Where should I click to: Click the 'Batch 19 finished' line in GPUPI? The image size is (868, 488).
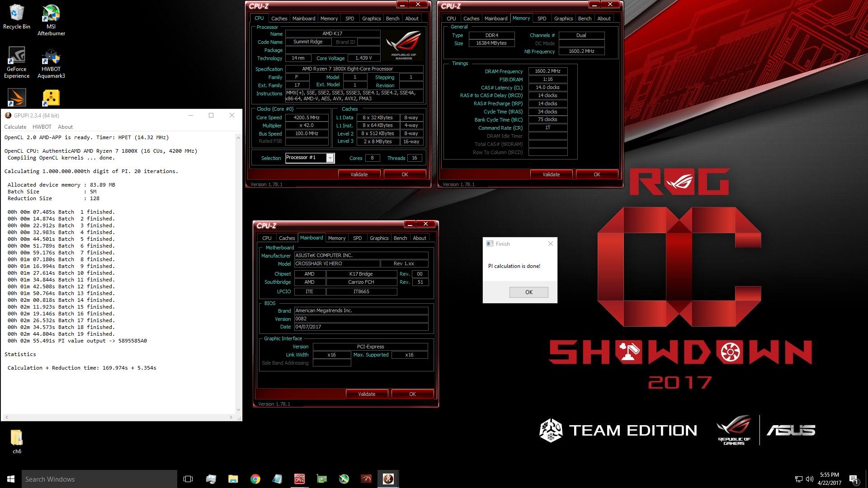[61, 334]
